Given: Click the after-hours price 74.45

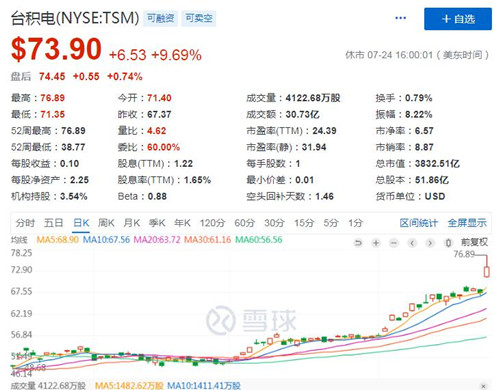Looking at the screenshot, I should pyautogui.click(x=52, y=76).
